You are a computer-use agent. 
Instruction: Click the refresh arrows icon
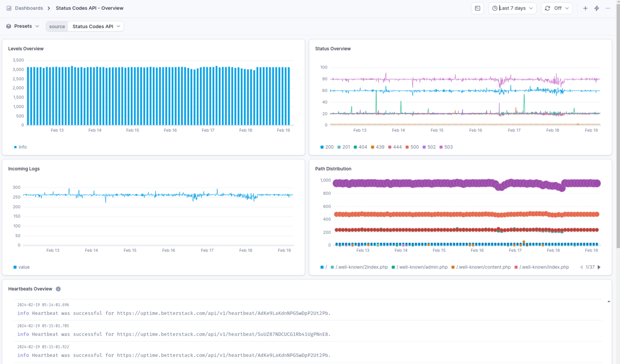[x=547, y=8]
